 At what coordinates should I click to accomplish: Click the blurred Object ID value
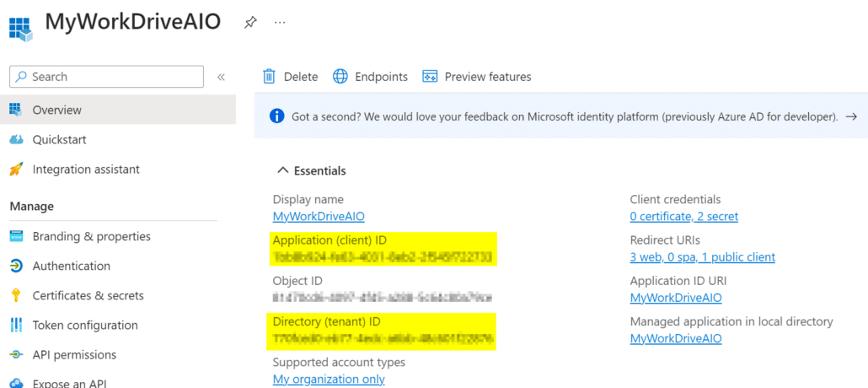coord(383,298)
